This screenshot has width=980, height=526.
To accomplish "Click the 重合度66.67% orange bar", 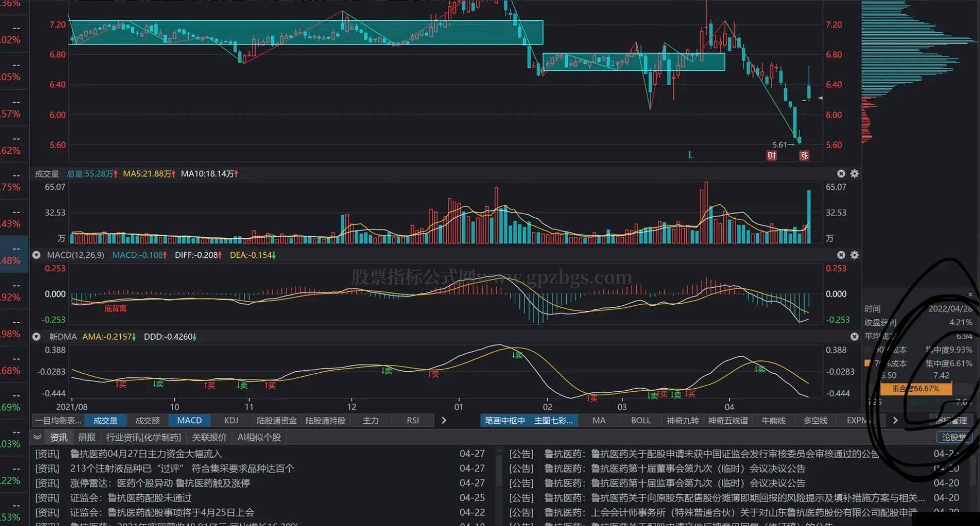I will (x=916, y=389).
